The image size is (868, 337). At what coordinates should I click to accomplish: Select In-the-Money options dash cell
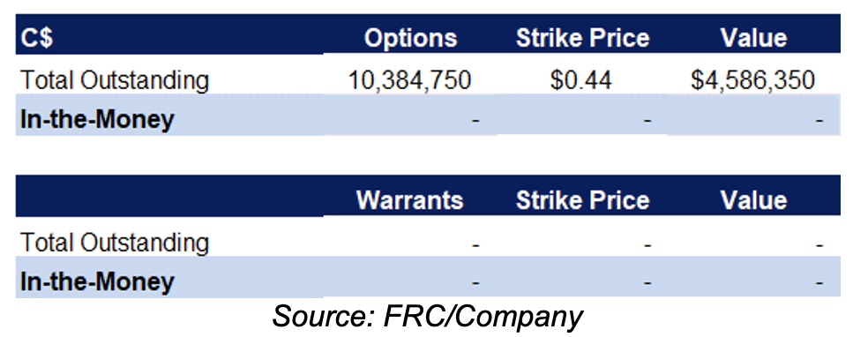pyautogui.click(x=475, y=120)
